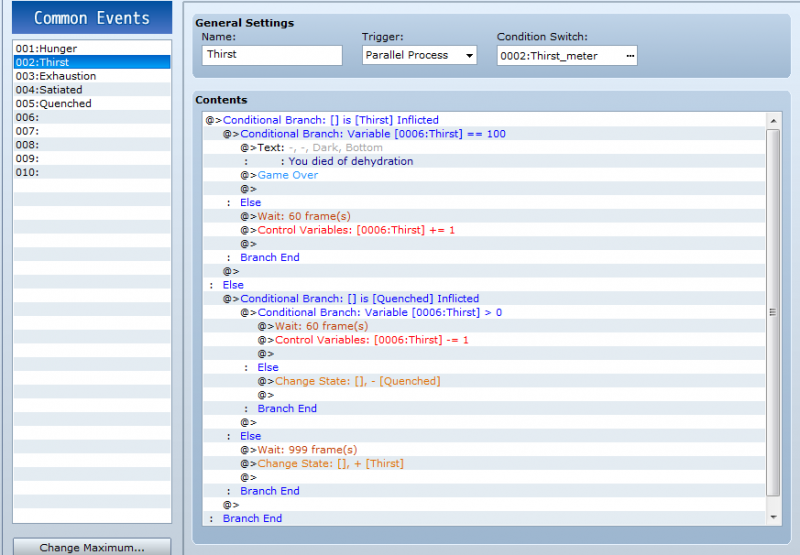Select Conditional Branch: [] is [Quenched] Inflicted line
Screen dimensions: 800x555
pos(484,298)
